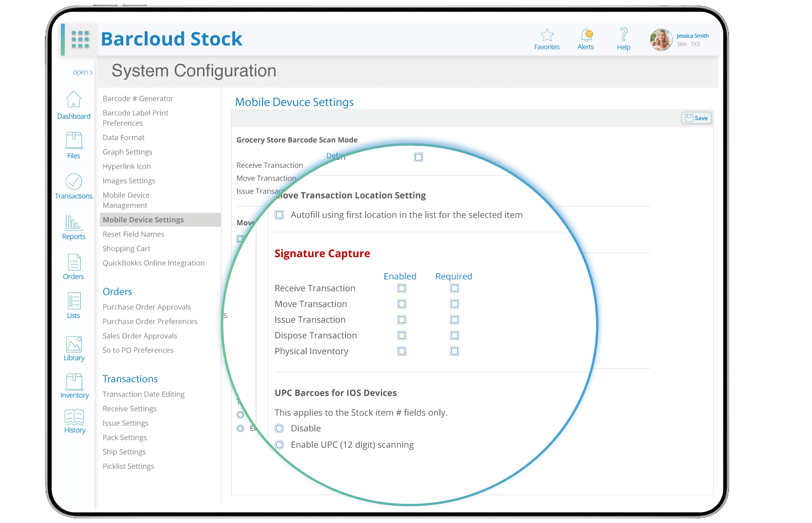Select Mobile Device Settings menu item
This screenshot has width=812, height=523.
tap(160, 220)
